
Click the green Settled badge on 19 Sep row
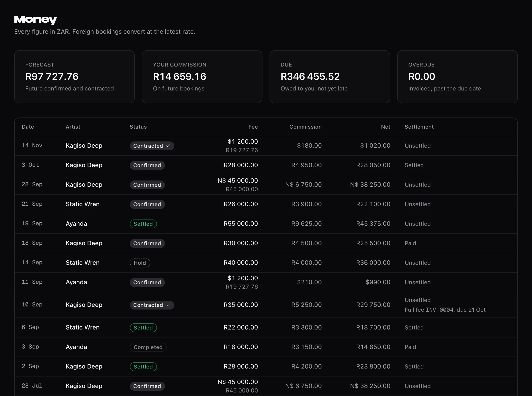click(143, 224)
